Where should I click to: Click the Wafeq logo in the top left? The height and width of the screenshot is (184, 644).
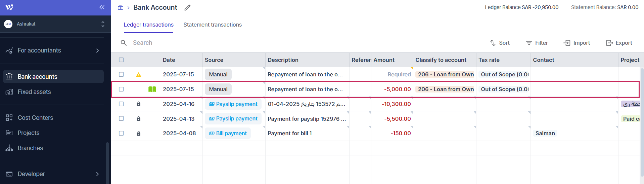click(x=9, y=7)
